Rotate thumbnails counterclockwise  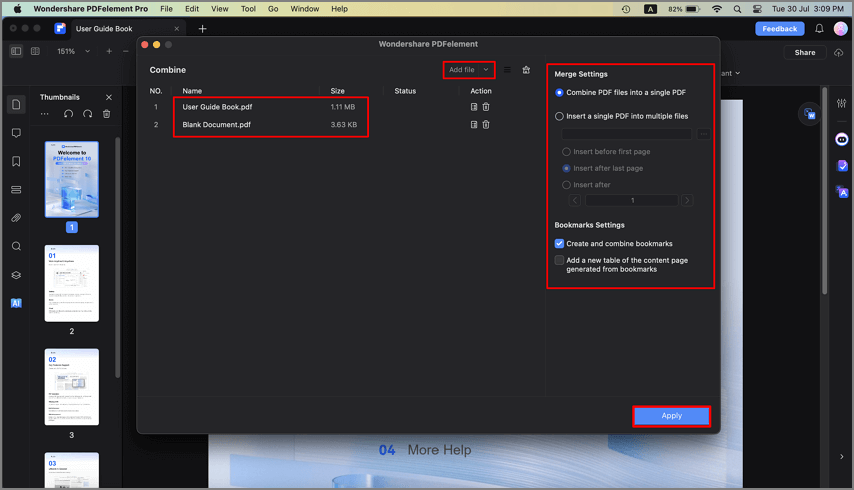[68, 114]
